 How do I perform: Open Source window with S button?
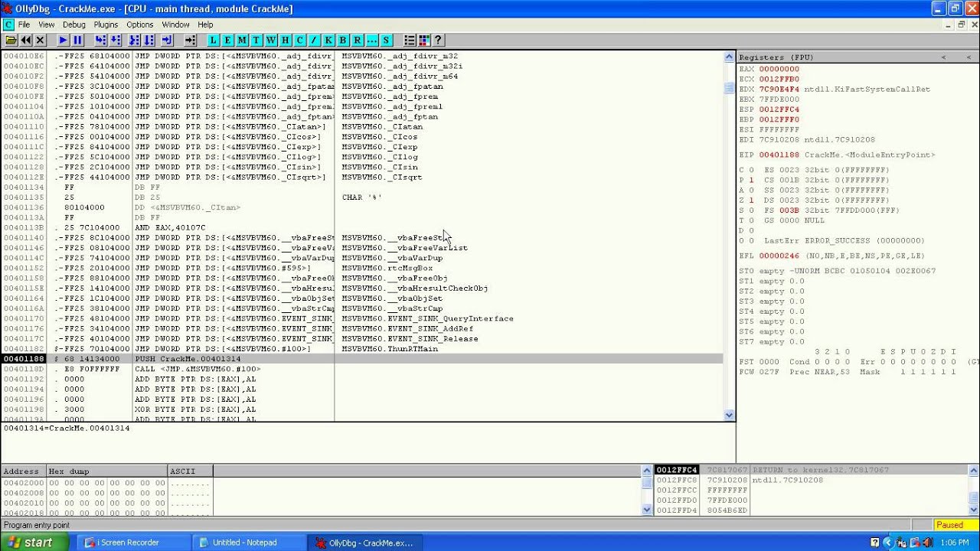click(x=386, y=40)
